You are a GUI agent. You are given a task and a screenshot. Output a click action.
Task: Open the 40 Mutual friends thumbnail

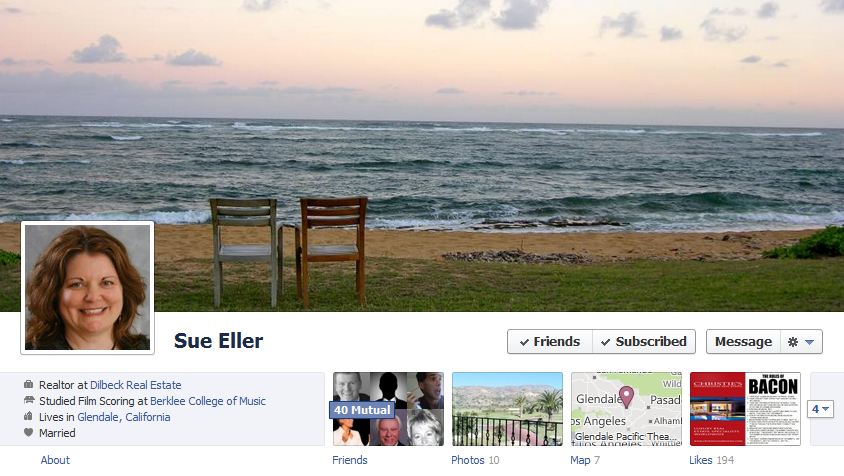(388, 409)
